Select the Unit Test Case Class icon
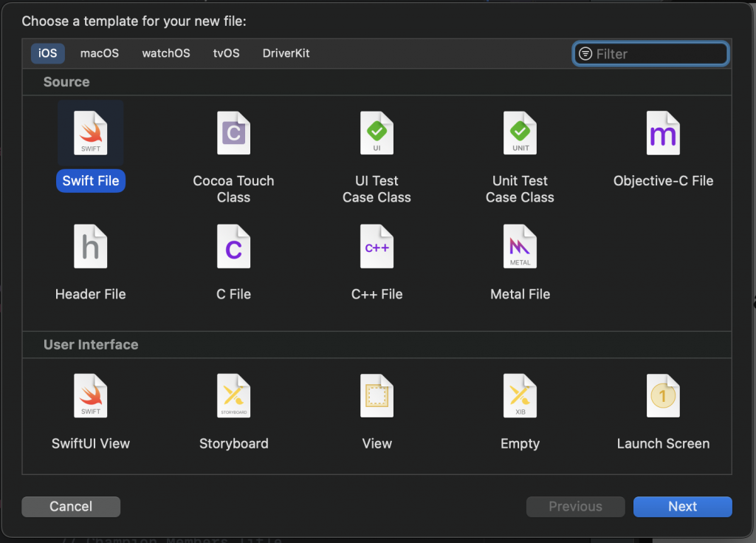Viewport: 756px width, 543px height. 520,133
